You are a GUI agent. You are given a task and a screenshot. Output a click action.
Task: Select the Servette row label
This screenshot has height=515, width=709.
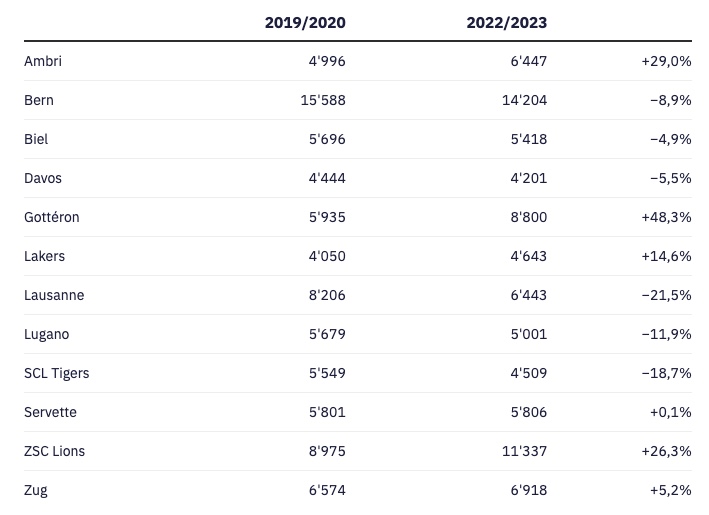click(x=50, y=412)
